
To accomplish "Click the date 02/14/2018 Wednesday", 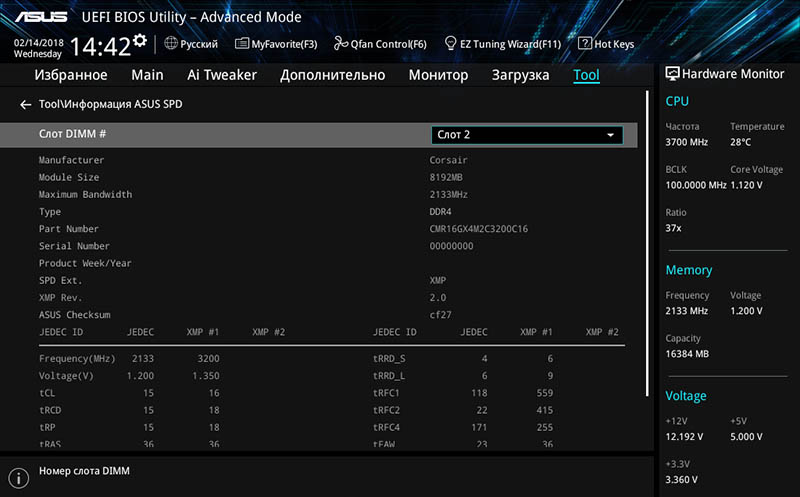I will [x=38, y=48].
